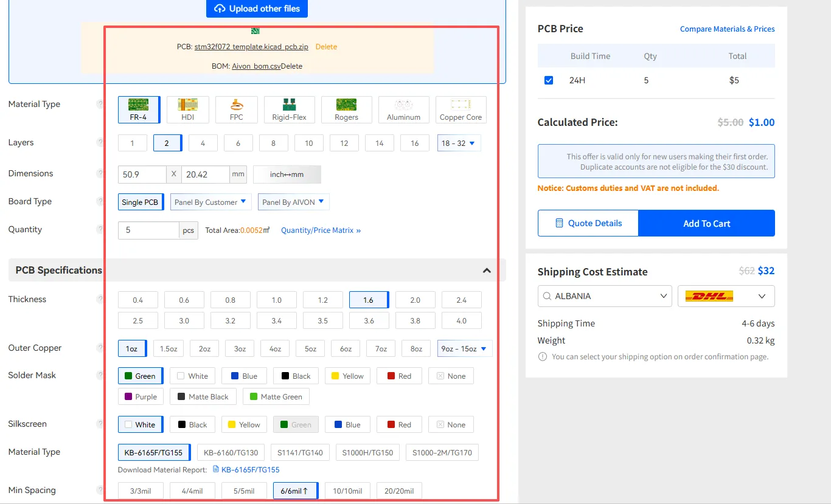The height and width of the screenshot is (504, 831).
Task: Open stm32f072_template.kicad_pcb.zip file link
Action: pyautogui.click(x=251, y=47)
